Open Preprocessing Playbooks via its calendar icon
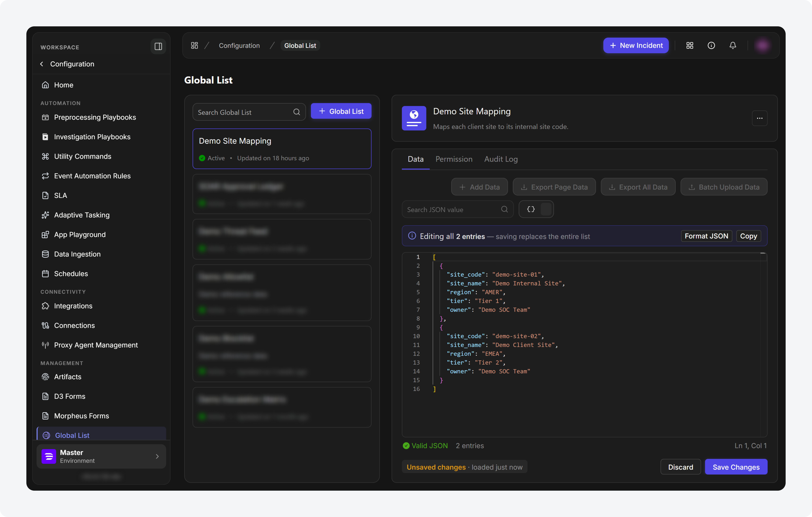This screenshot has width=812, height=517. pyautogui.click(x=45, y=117)
